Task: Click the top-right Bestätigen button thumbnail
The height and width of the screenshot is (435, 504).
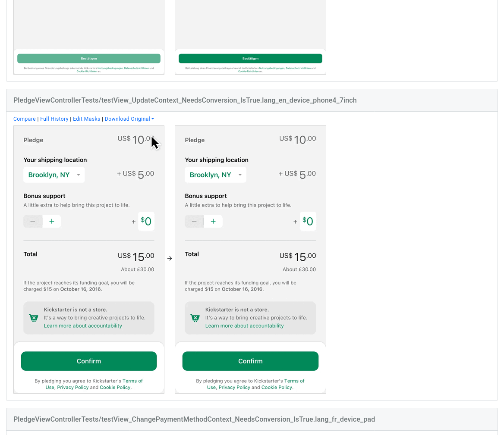Action: point(250,59)
